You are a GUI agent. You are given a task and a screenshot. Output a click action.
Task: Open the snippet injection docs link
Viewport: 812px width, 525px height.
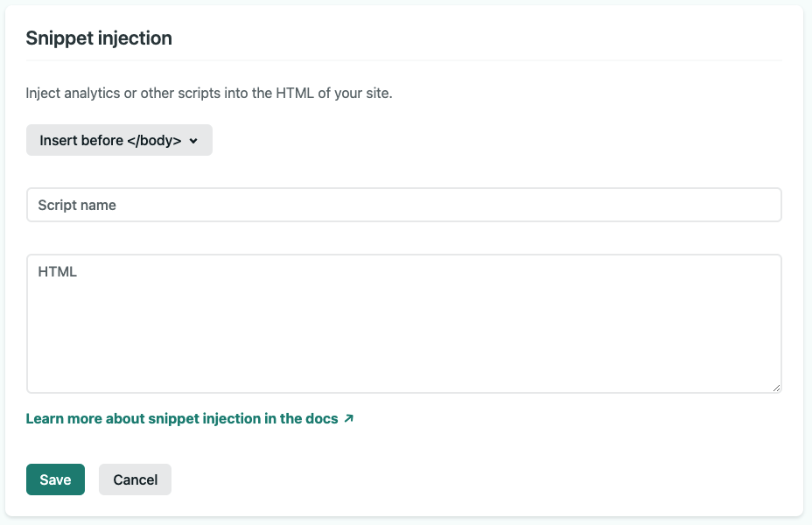(182, 419)
